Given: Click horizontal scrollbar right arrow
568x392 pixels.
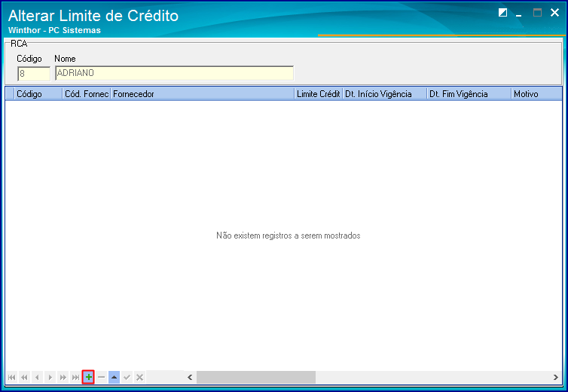Looking at the screenshot, I should [x=556, y=377].
